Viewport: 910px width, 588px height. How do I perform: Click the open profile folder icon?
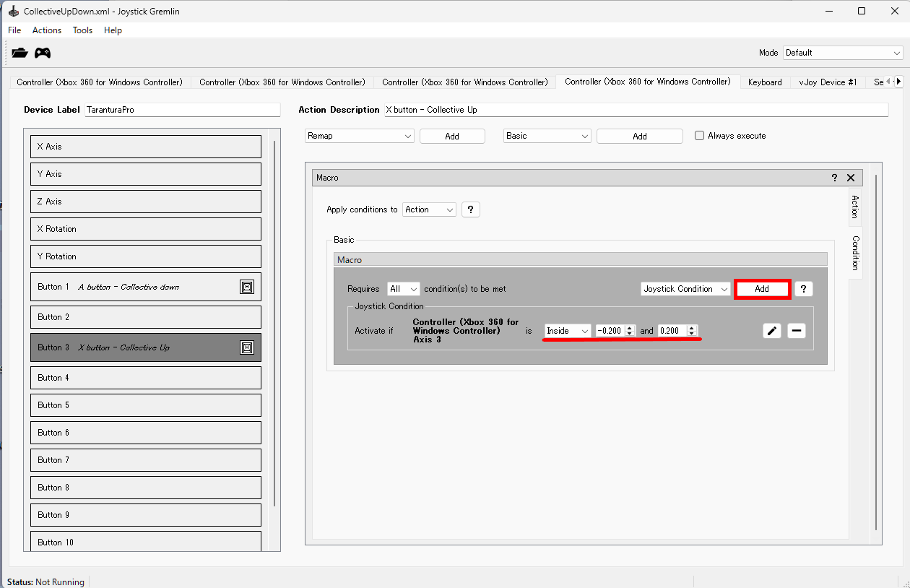point(19,53)
